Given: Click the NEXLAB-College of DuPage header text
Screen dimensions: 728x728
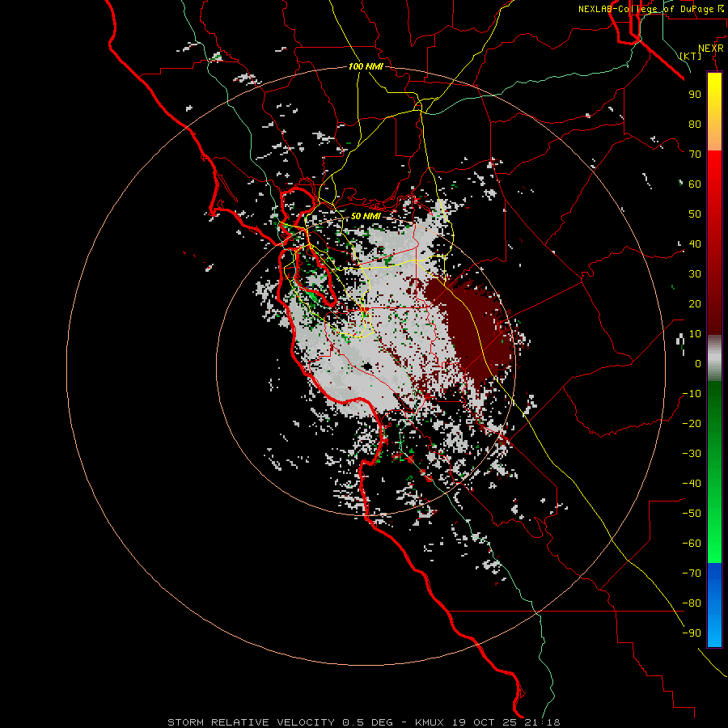Looking at the screenshot, I should 650,9.
